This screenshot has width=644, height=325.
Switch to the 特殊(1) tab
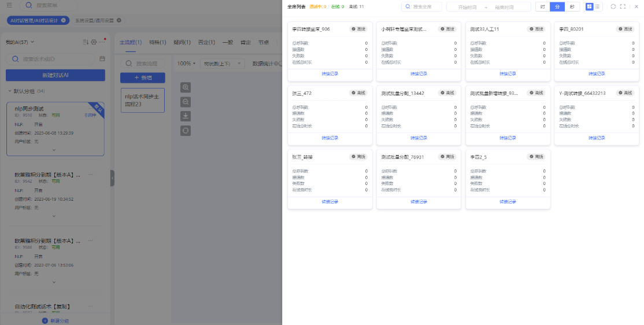coord(157,42)
